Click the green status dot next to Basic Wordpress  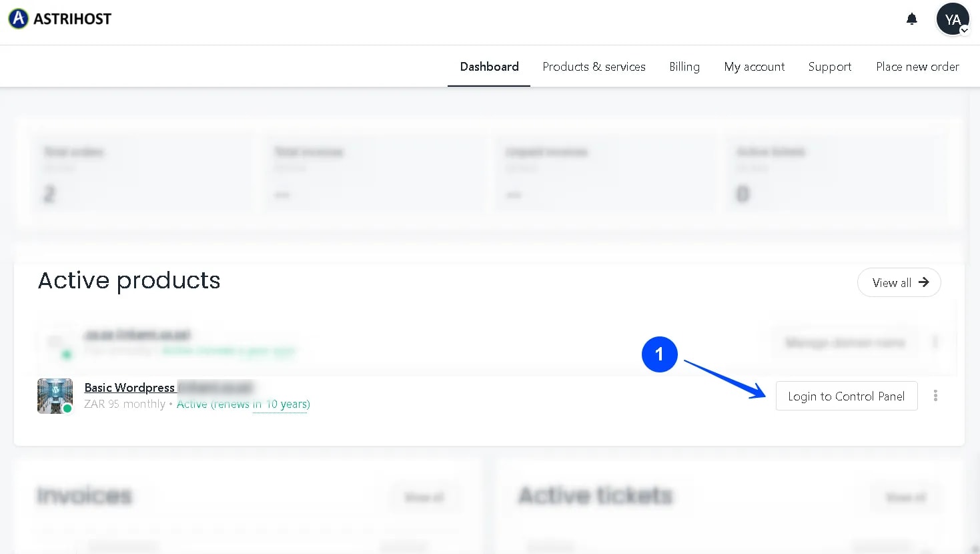[66, 409]
